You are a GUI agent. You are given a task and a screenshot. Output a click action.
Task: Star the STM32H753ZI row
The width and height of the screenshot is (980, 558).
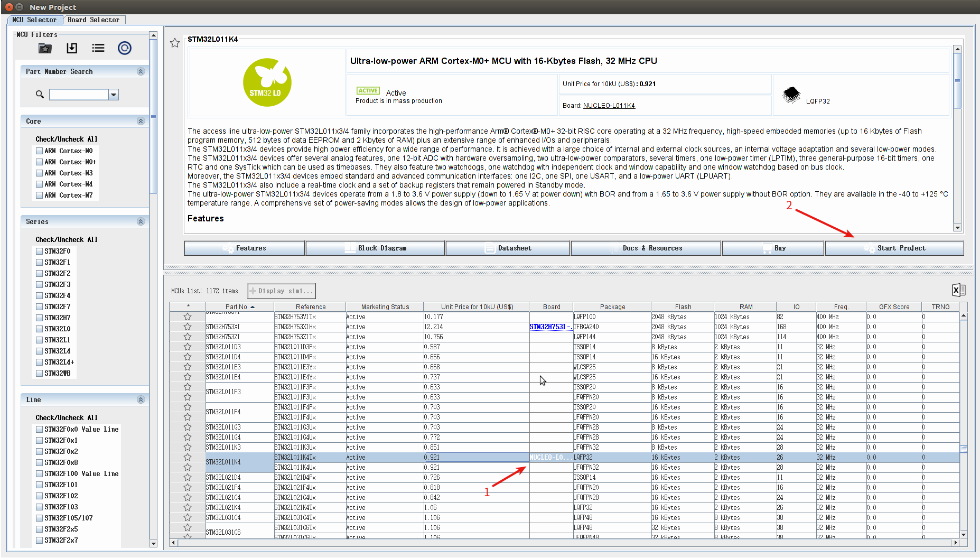(x=188, y=337)
